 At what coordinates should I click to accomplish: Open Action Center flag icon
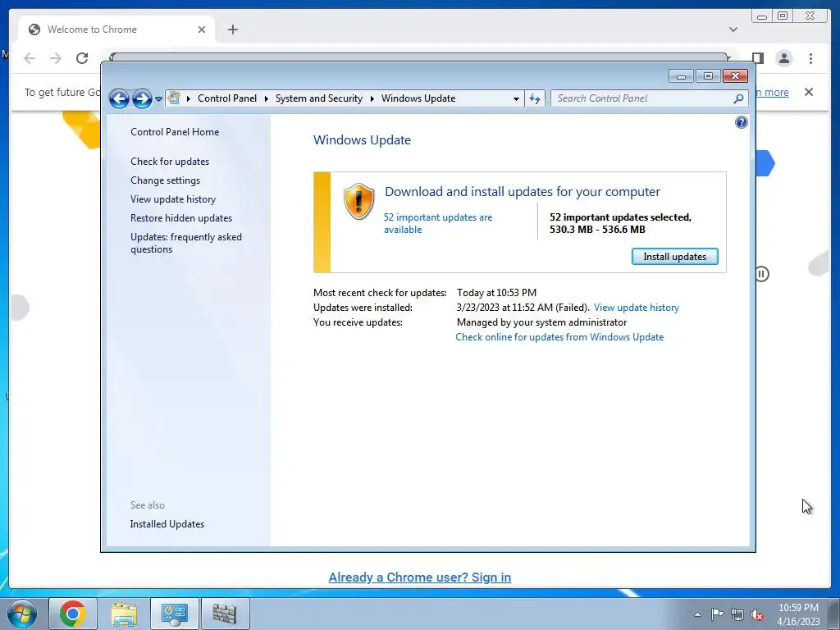[717, 614]
